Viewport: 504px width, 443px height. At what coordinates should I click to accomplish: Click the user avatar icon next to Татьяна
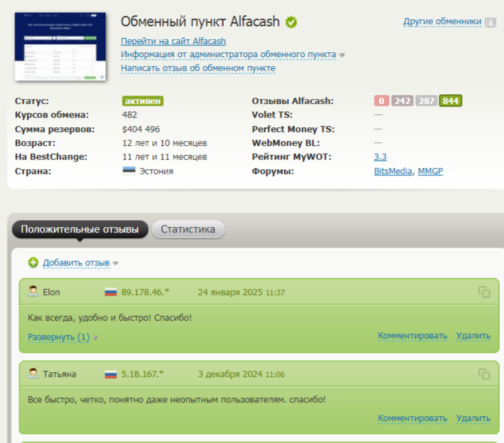pos(33,374)
